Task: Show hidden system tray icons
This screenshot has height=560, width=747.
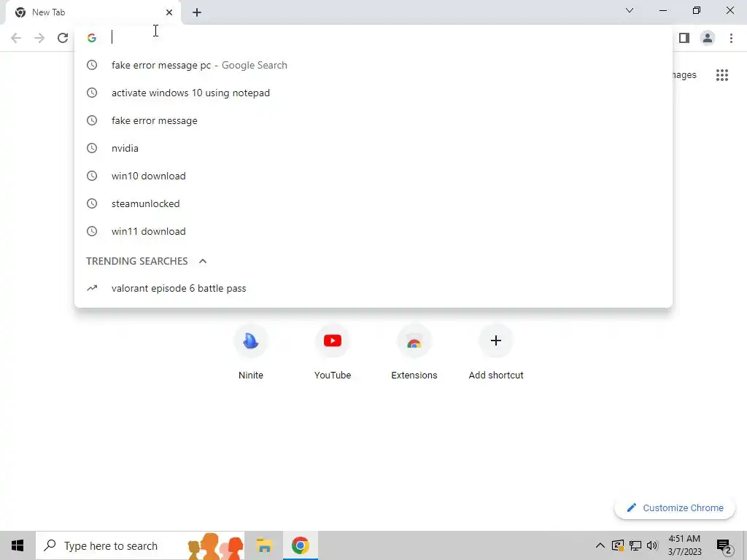Action: pos(600,545)
